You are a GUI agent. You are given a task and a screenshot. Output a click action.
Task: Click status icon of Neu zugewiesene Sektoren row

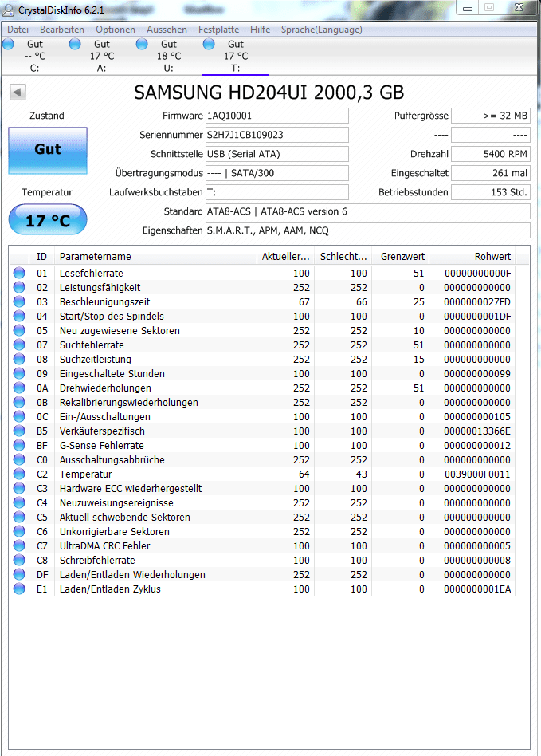tap(19, 330)
